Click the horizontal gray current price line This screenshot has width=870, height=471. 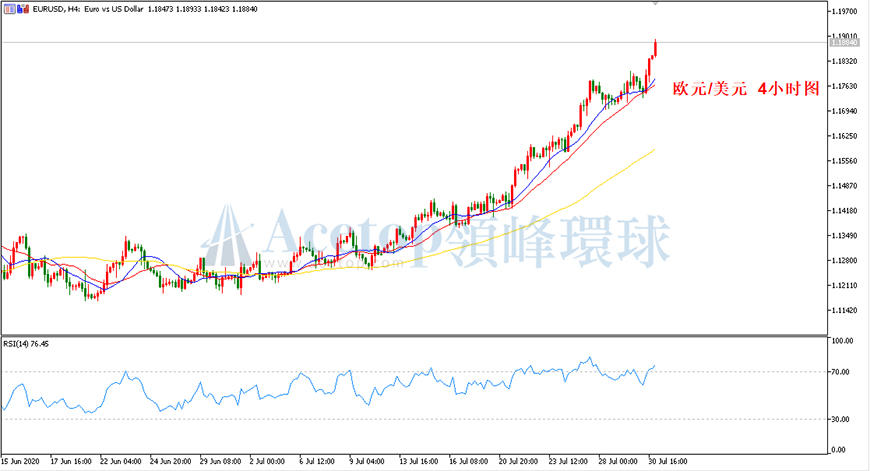(413, 43)
